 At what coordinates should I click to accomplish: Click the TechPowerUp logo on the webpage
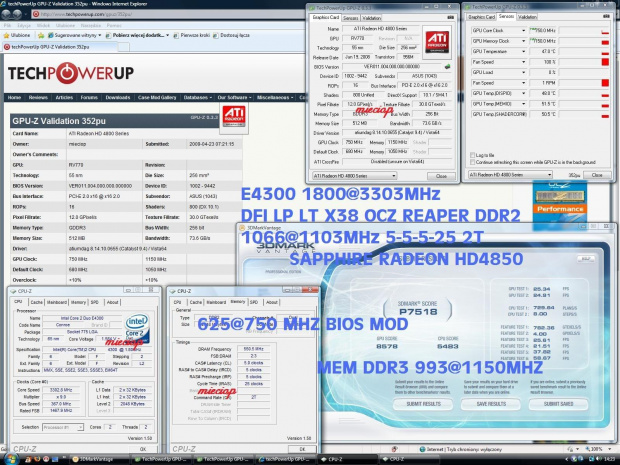point(71,73)
